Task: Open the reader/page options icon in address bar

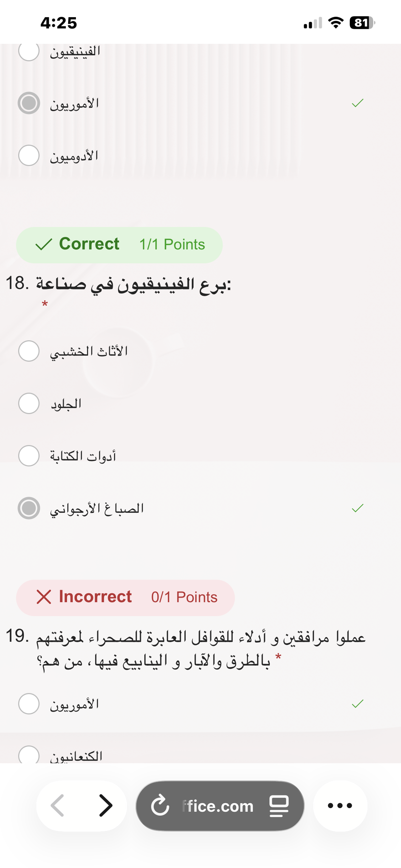Action: point(279,805)
